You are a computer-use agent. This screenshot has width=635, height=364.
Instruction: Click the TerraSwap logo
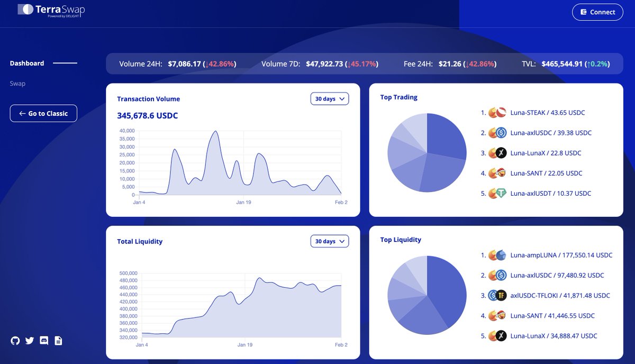point(51,10)
